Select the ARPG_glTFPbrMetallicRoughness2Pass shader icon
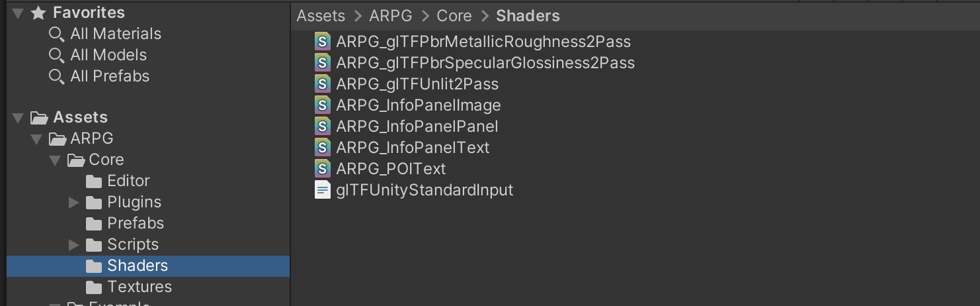Image resolution: width=980 pixels, height=306 pixels. tap(323, 42)
